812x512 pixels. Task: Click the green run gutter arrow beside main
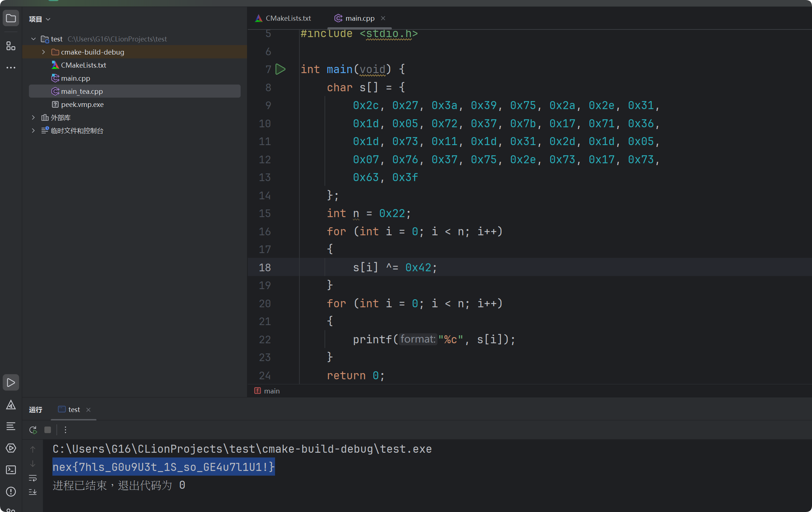click(x=280, y=69)
